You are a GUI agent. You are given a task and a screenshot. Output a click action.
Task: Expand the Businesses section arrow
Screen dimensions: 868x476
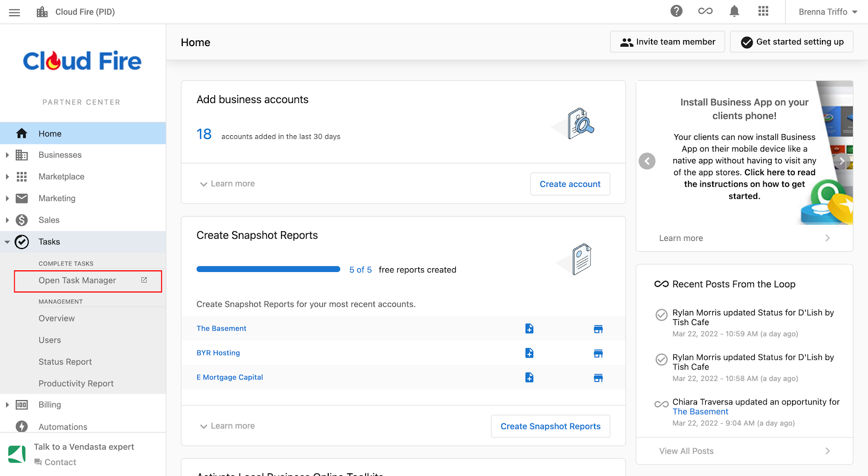coord(7,155)
